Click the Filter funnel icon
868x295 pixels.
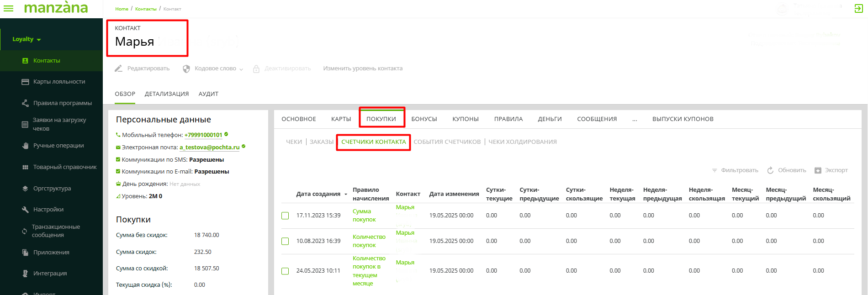715,170
